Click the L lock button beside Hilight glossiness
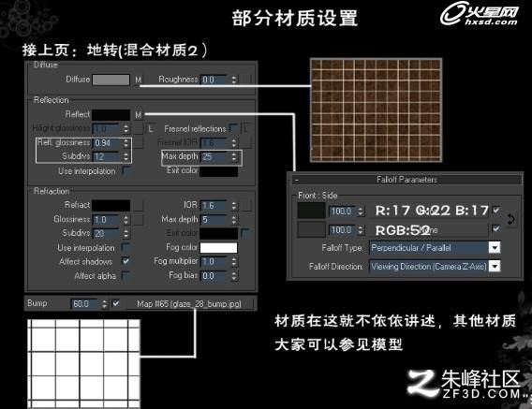The width and height of the screenshot is (532, 409). [152, 128]
